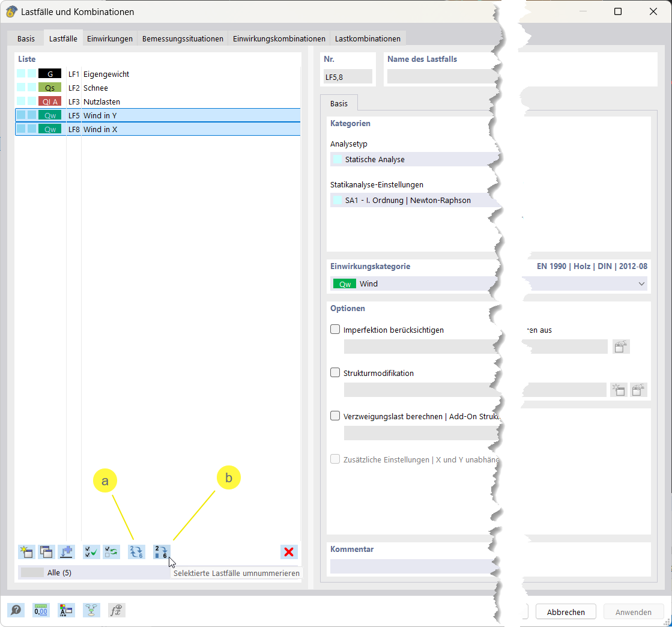Select LF8 Wind in X row

[x=158, y=129]
